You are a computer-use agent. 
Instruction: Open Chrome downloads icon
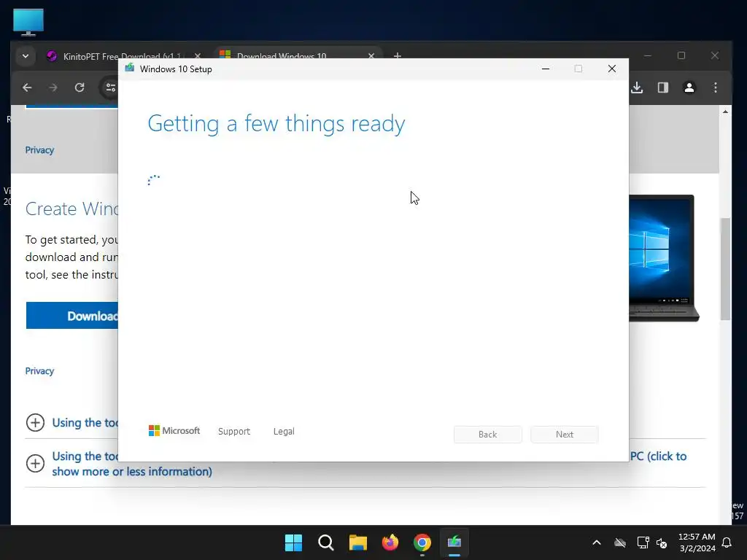[637, 87]
